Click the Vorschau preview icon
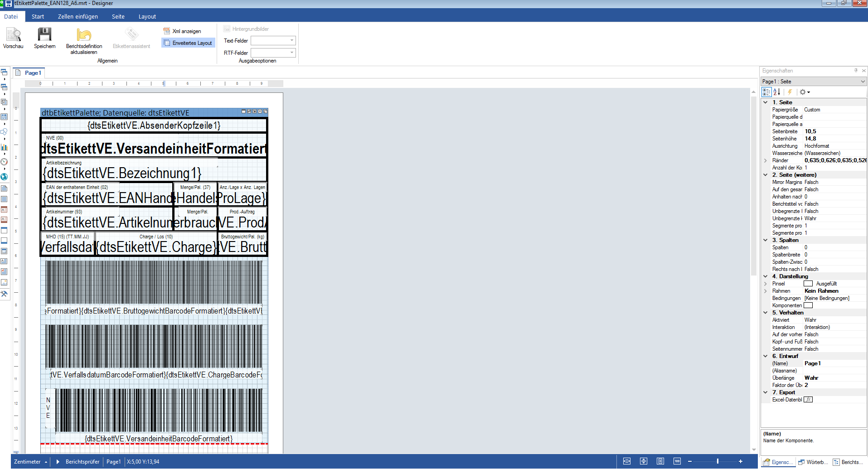 13,35
